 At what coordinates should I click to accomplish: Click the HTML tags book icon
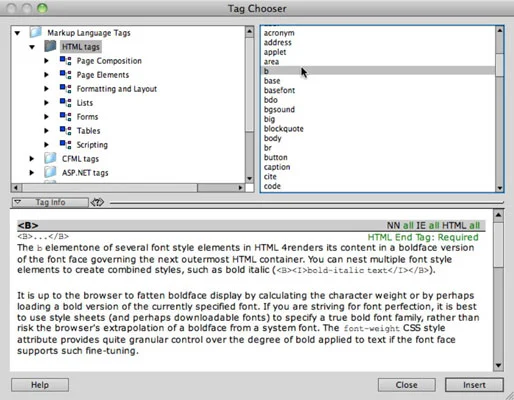click(x=50, y=46)
